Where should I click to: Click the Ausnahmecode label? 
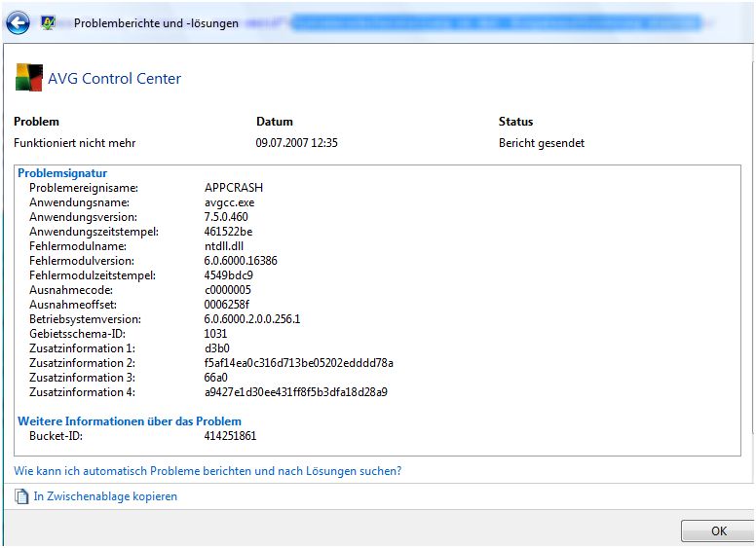tap(71, 290)
